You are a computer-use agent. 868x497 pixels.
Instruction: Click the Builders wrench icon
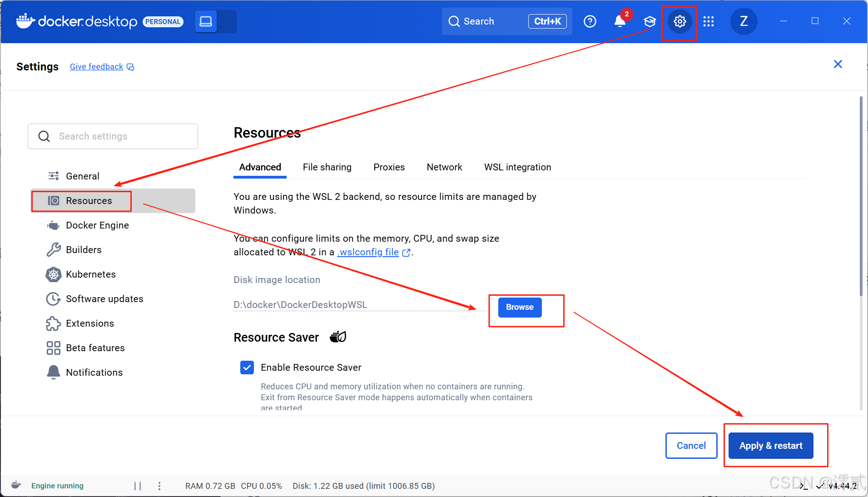54,249
